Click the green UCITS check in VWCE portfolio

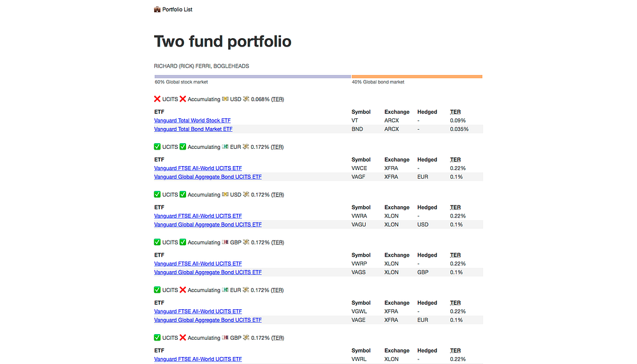tap(157, 147)
